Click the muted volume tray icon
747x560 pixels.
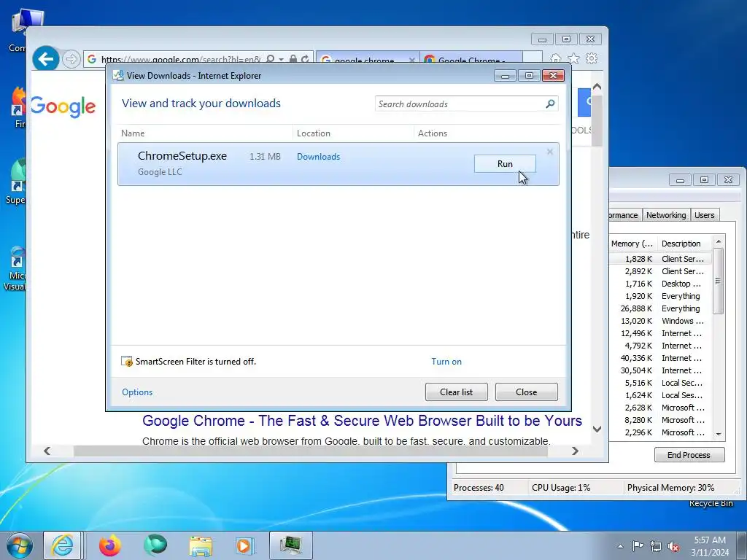[x=673, y=546]
